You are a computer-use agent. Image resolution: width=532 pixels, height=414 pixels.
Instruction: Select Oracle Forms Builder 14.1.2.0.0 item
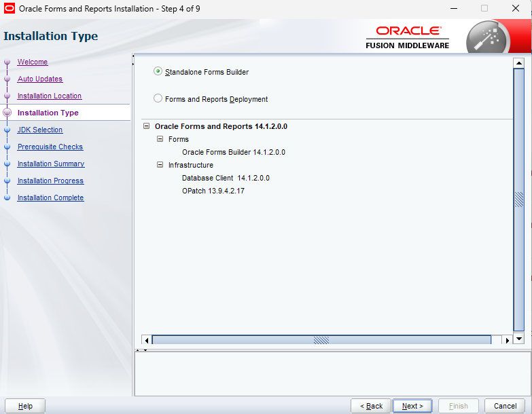(233, 152)
